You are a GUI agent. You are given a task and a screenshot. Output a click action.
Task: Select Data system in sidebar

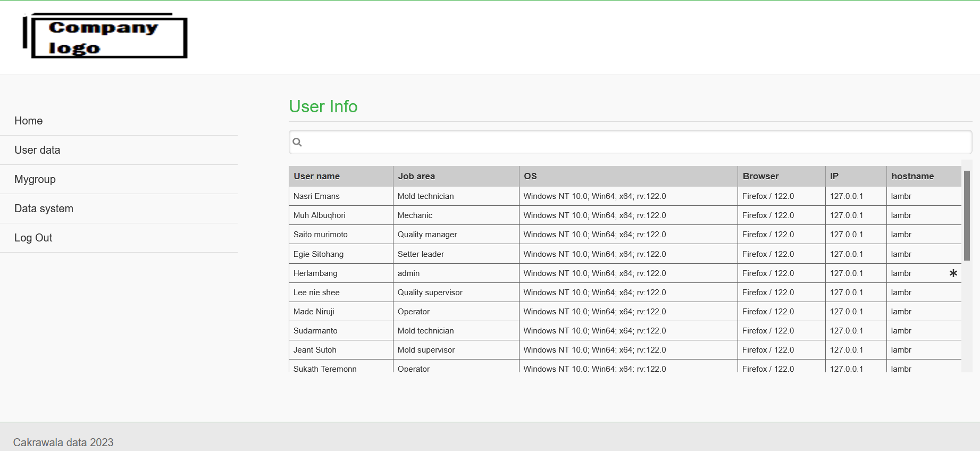[44, 208]
